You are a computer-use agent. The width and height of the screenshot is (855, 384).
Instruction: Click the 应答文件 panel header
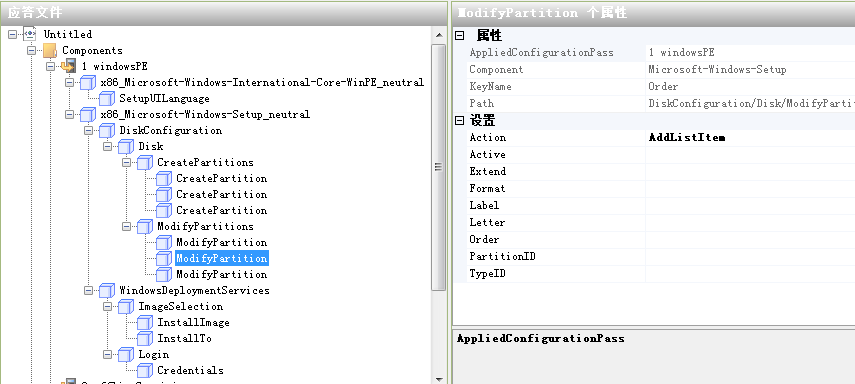pyautogui.click(x=224, y=13)
